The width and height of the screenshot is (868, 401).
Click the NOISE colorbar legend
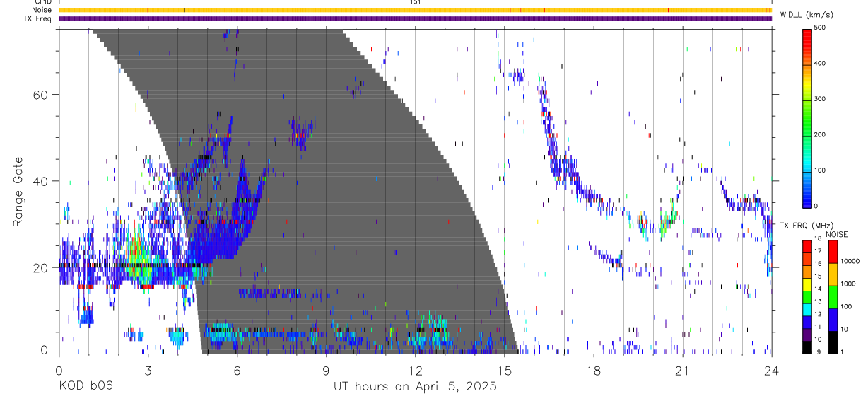pos(833,296)
